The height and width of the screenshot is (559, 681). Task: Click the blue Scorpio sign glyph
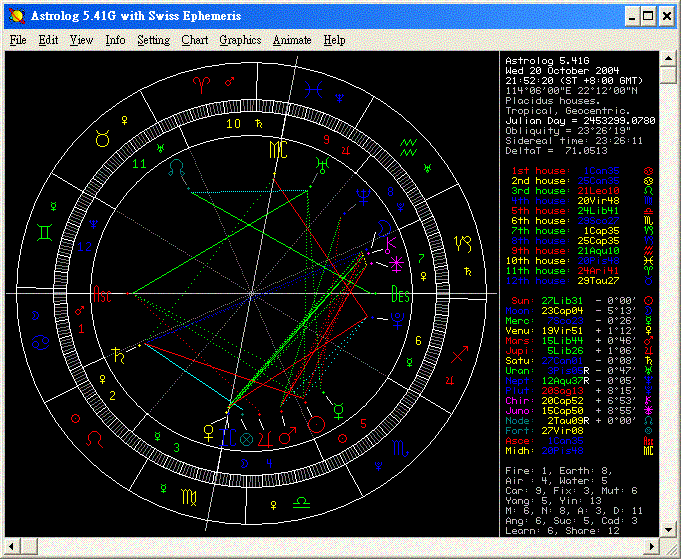pyautogui.click(x=400, y=448)
